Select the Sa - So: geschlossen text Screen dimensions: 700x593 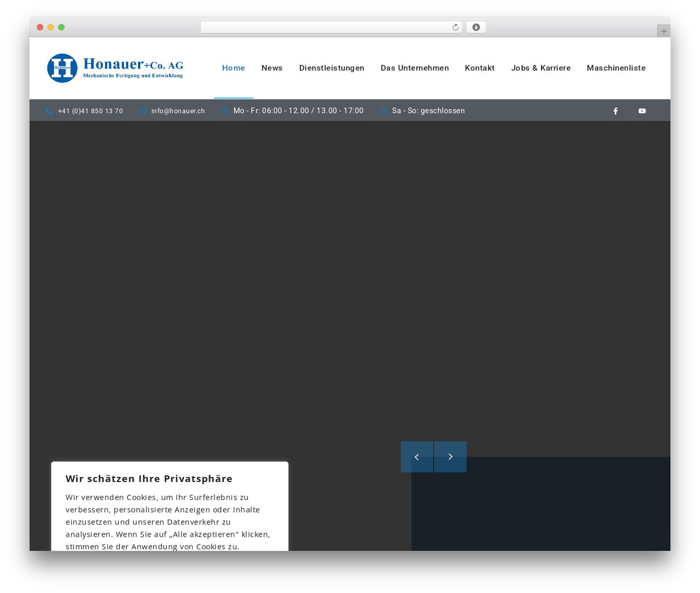428,111
